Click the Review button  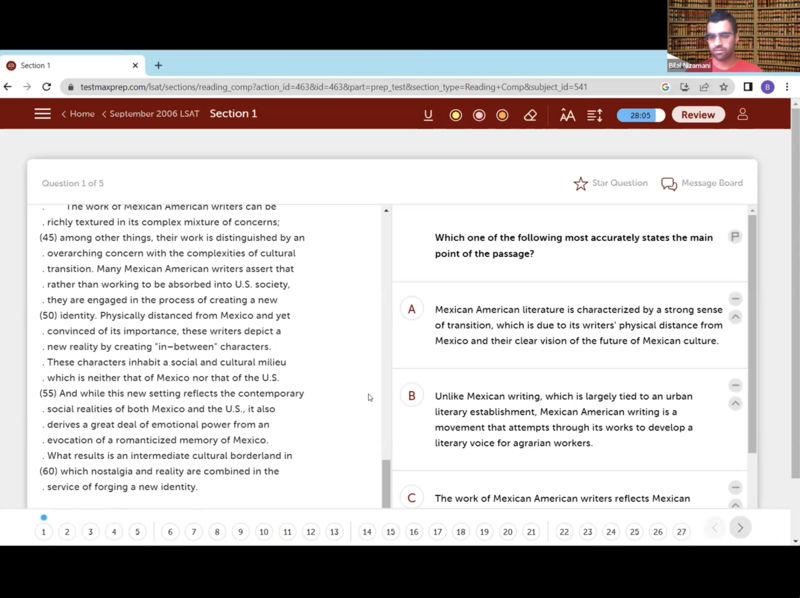[697, 115]
